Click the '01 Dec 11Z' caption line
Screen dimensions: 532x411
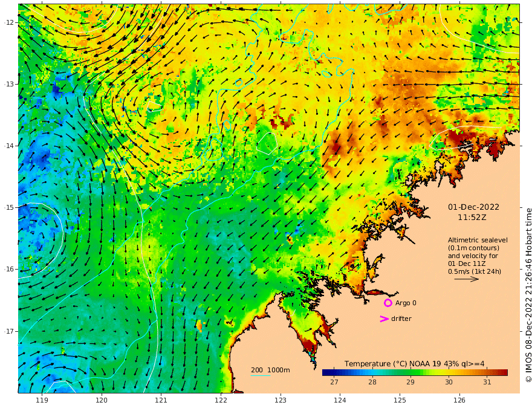[x=467, y=264]
